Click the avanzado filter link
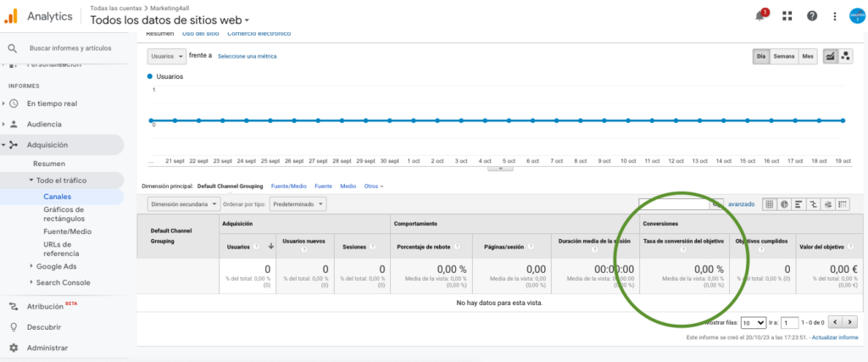Image resolution: width=868 pixels, height=362 pixels. pos(741,204)
